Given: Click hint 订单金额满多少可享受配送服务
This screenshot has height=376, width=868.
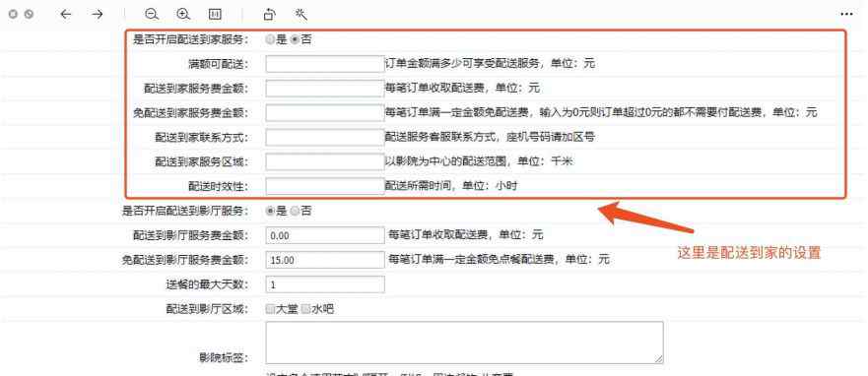Looking at the screenshot, I should [x=463, y=64].
